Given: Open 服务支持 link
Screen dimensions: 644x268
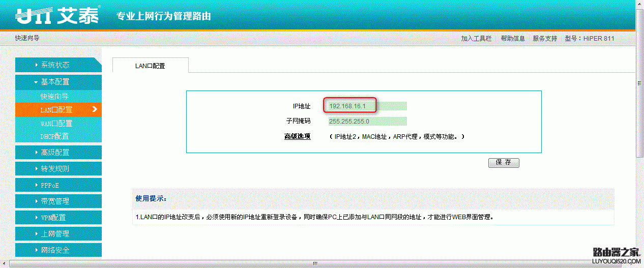Looking at the screenshot, I should [545, 38].
